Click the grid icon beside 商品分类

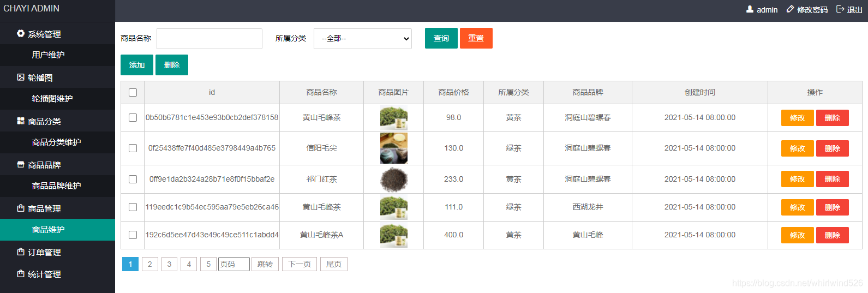(21, 121)
